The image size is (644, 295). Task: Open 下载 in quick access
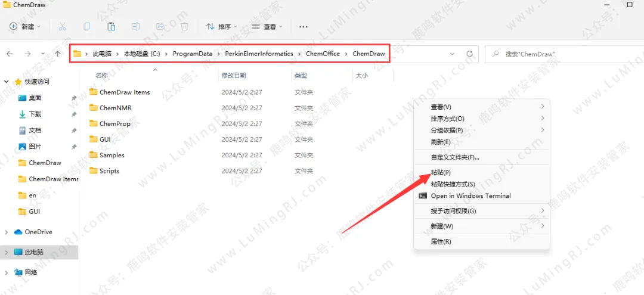click(30, 114)
